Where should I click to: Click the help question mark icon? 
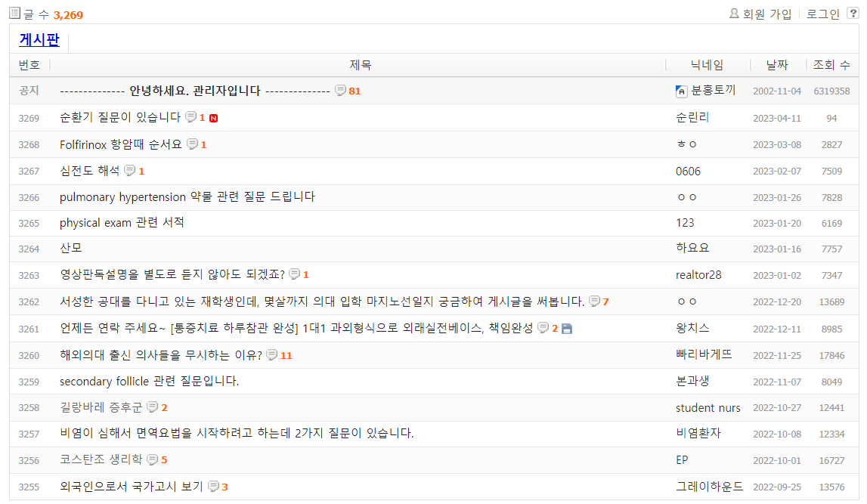pos(853,14)
